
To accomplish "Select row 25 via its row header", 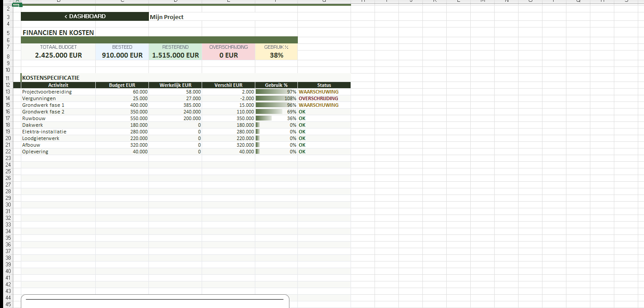I will point(8,172).
